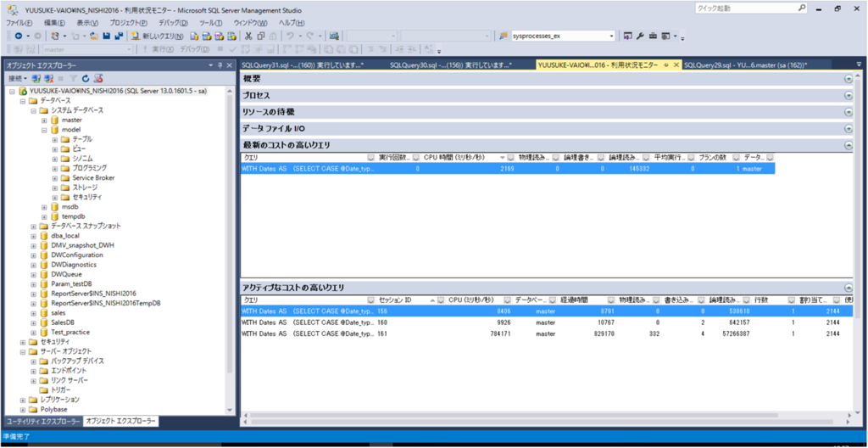Click the Cut scissors icon
Screen dimensions: 868x448
pos(249,36)
